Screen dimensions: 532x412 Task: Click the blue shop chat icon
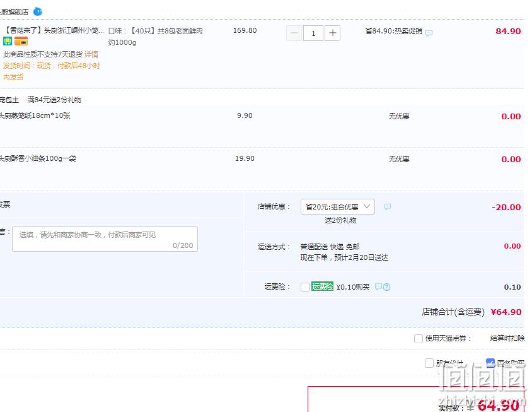click(x=38, y=12)
